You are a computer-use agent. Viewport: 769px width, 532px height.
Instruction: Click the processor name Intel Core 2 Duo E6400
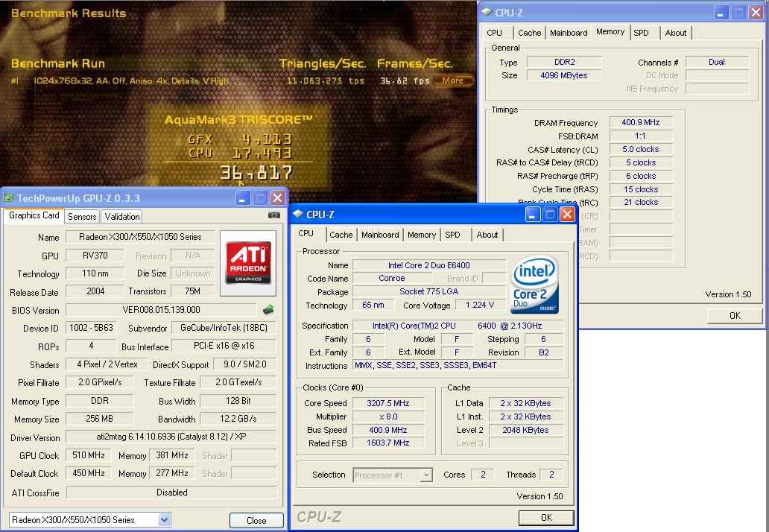(x=428, y=265)
